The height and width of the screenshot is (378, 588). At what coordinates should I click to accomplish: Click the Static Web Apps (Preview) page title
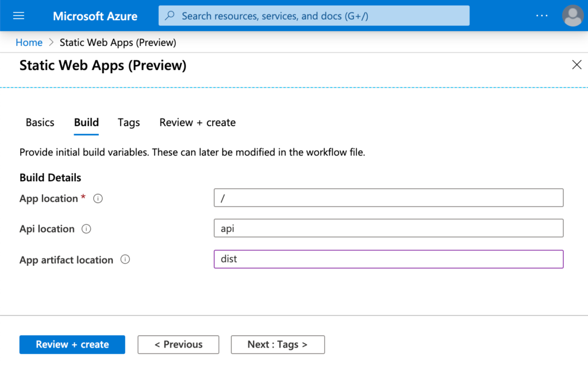click(103, 66)
